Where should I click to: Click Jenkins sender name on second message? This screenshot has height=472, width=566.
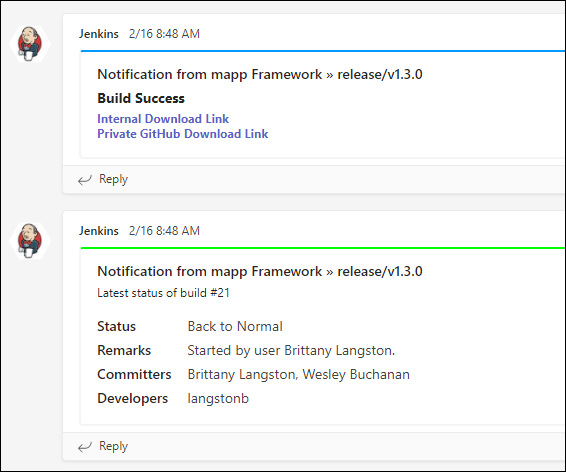pyautogui.click(x=99, y=231)
